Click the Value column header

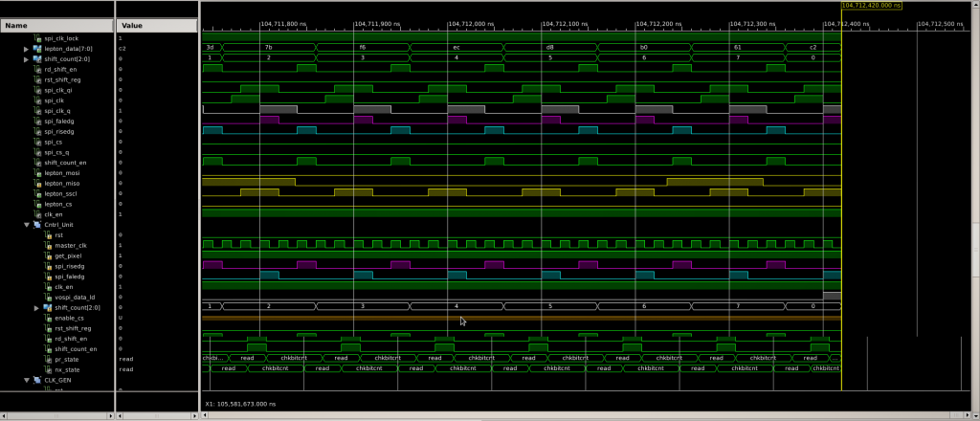pyautogui.click(x=157, y=26)
